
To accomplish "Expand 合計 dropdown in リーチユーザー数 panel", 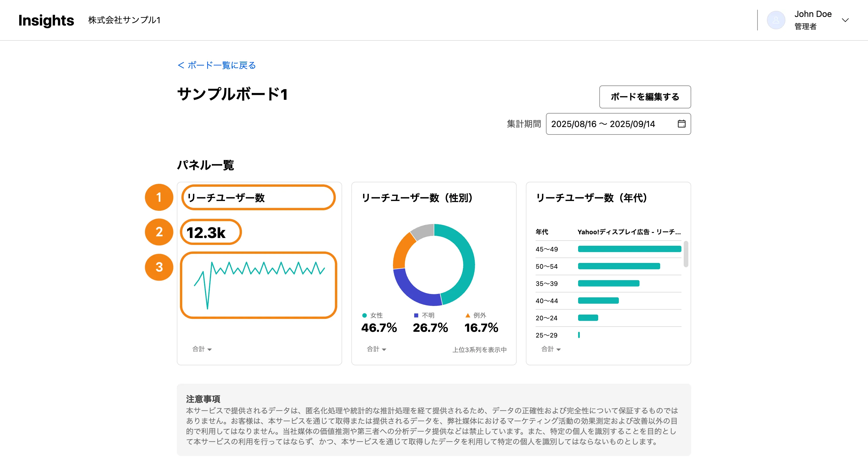I will [x=202, y=349].
